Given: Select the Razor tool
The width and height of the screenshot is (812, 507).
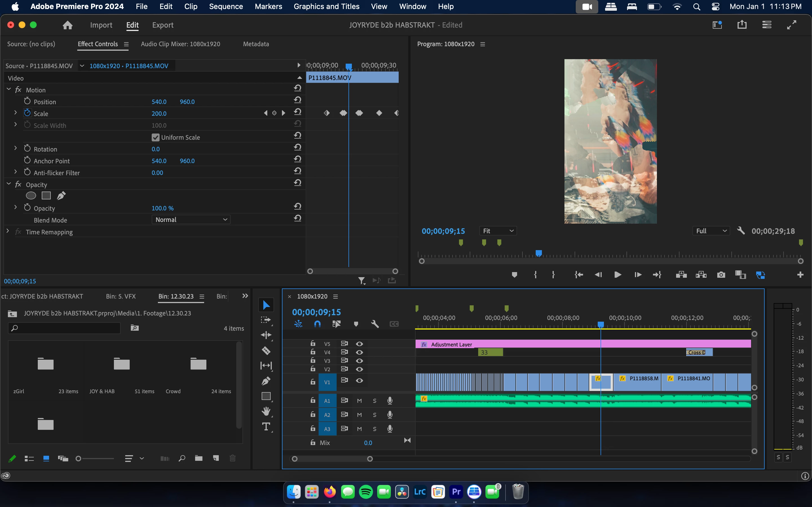Looking at the screenshot, I should (266, 350).
